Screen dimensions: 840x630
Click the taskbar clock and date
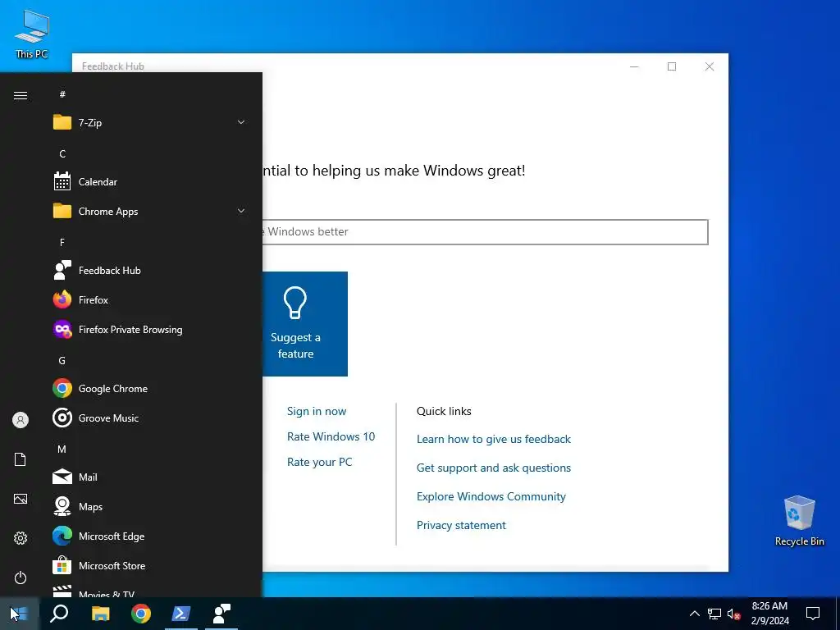point(769,614)
